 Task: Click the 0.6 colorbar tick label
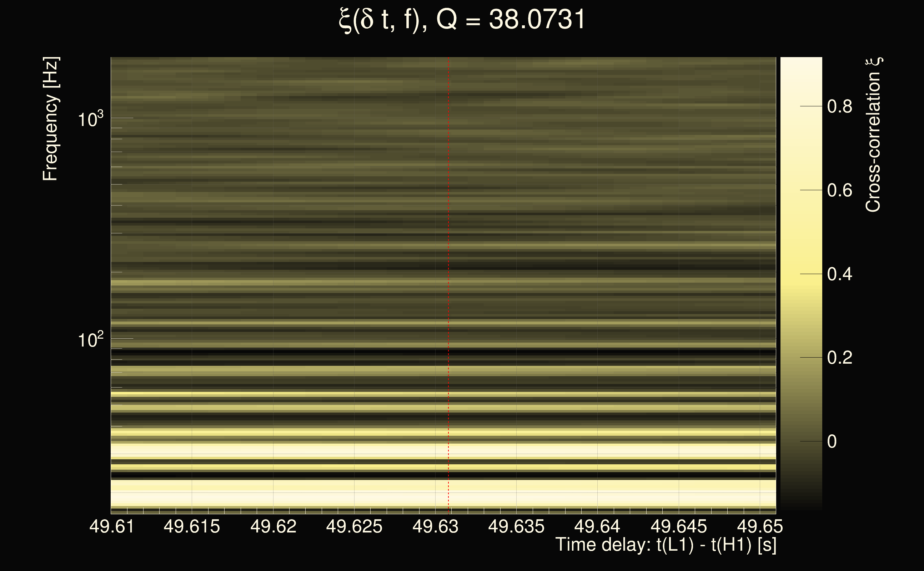coord(839,190)
